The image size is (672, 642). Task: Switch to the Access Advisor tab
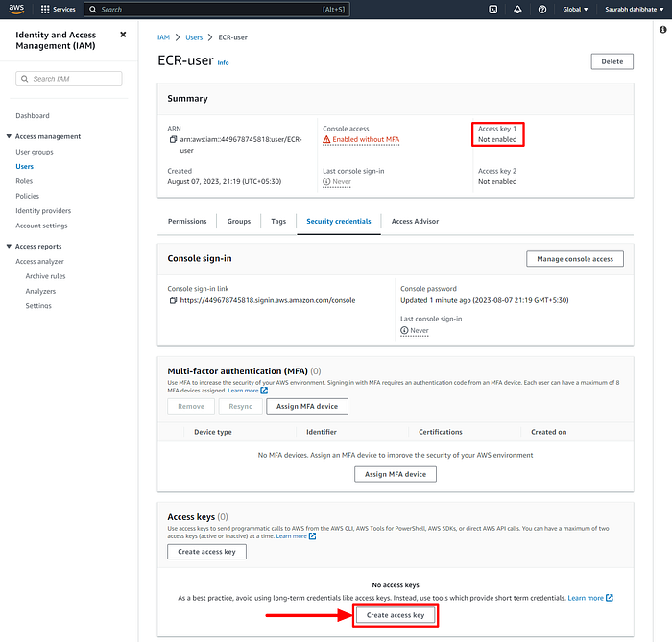pos(415,221)
